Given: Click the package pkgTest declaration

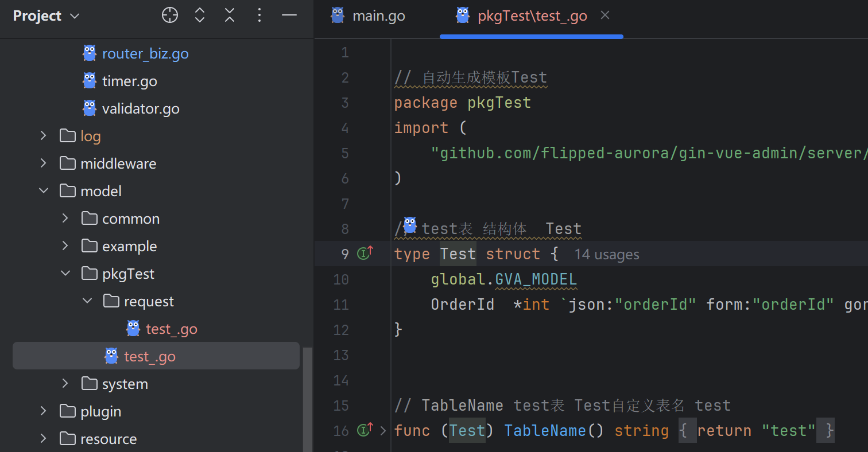Looking at the screenshot, I should click(463, 103).
